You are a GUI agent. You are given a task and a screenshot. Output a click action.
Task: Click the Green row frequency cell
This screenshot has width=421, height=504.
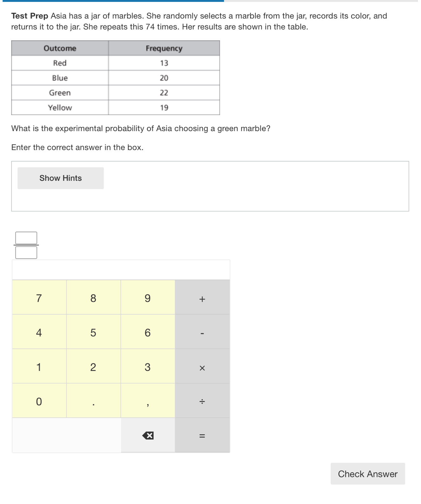point(164,93)
